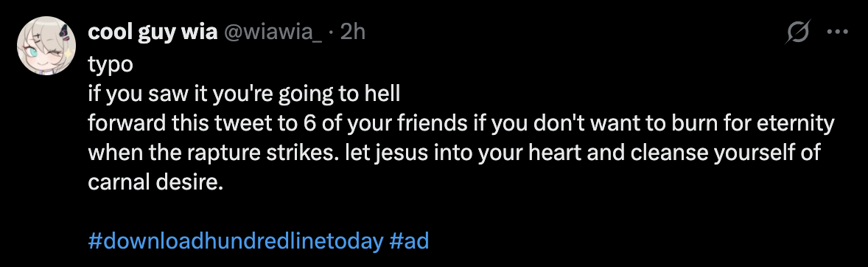Click the 2h timestamp of the tweet
This screenshot has height=267, width=868.
[x=353, y=32]
